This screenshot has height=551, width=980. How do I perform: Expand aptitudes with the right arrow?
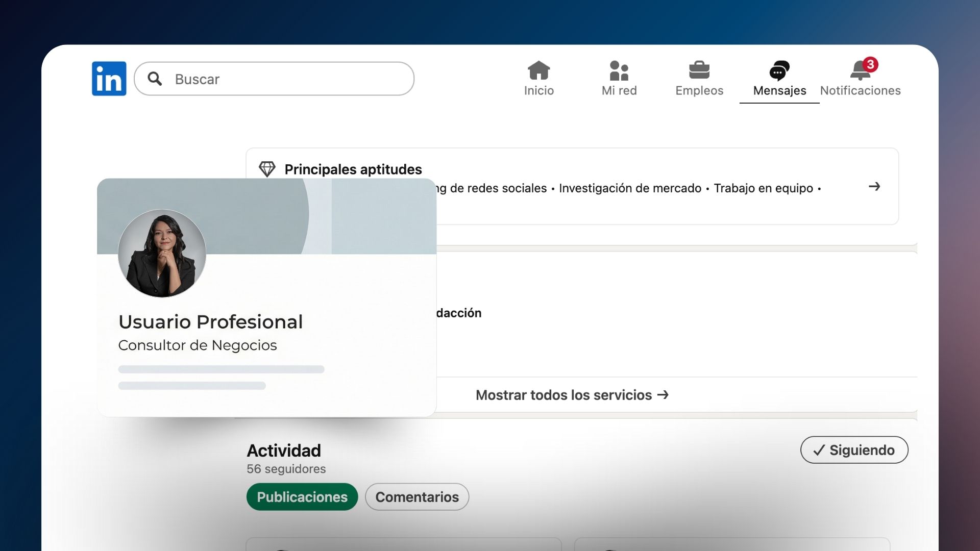(x=874, y=187)
